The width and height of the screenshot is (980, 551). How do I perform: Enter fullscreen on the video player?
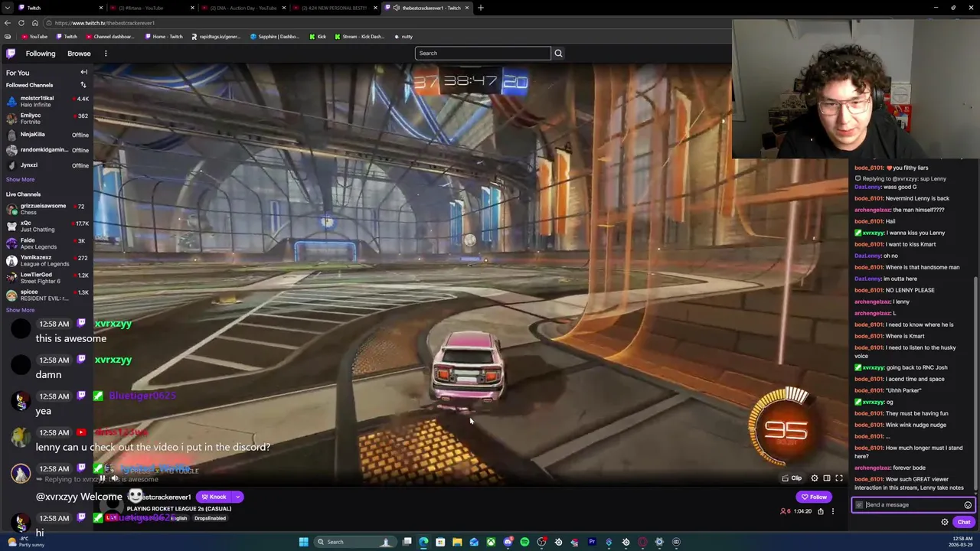(x=839, y=478)
